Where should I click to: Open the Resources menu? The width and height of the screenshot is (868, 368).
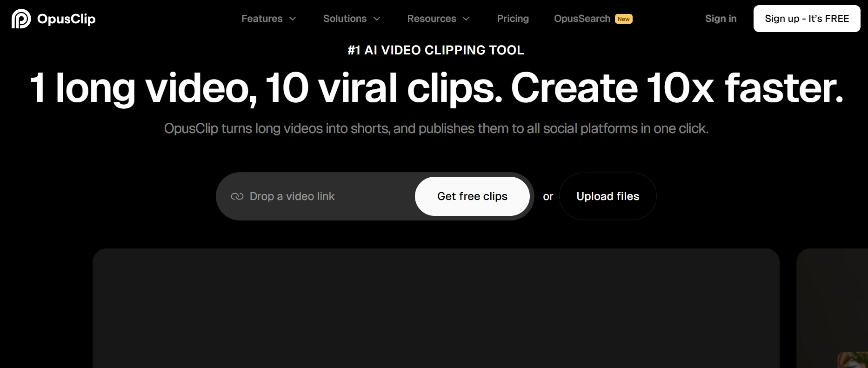pos(432,19)
